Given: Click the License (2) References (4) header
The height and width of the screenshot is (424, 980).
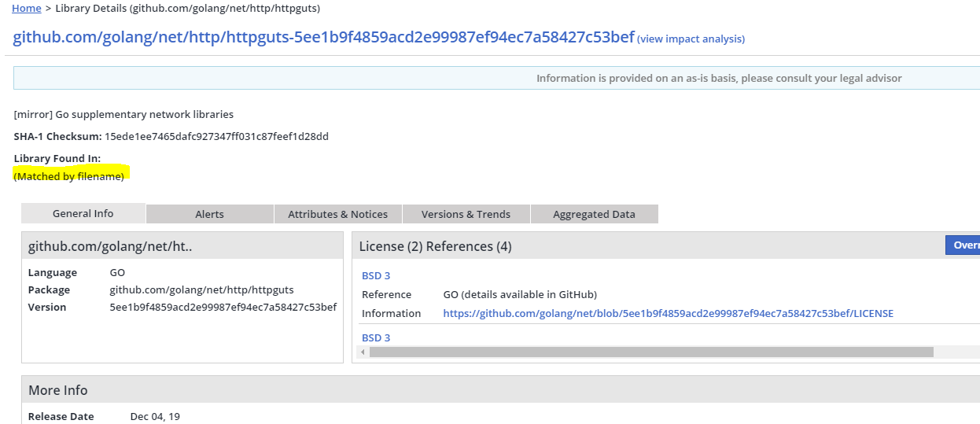Looking at the screenshot, I should 435,246.
